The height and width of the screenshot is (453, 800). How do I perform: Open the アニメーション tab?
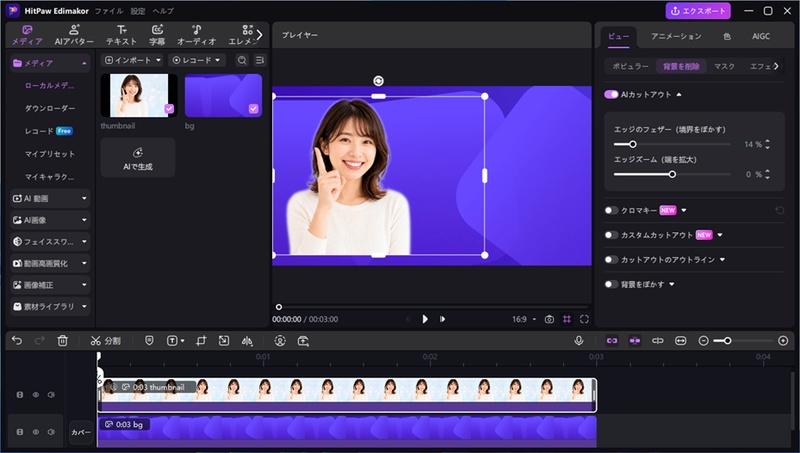click(x=676, y=36)
